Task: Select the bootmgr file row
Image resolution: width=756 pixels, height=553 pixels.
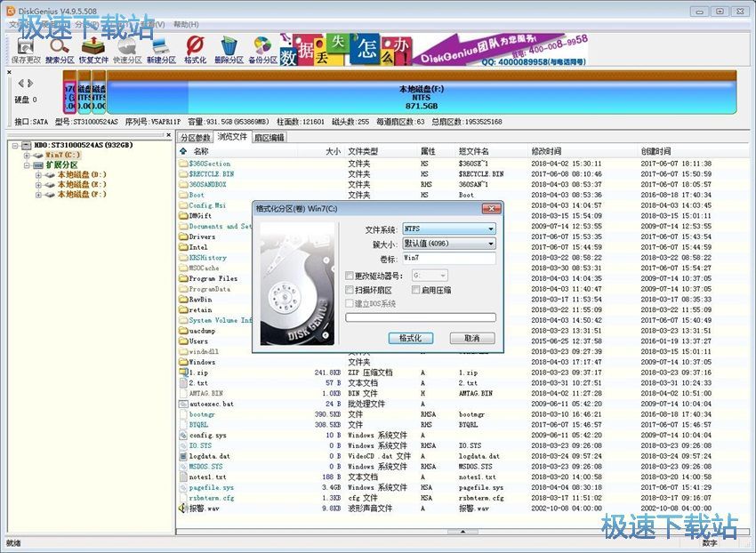Action: [x=462, y=414]
